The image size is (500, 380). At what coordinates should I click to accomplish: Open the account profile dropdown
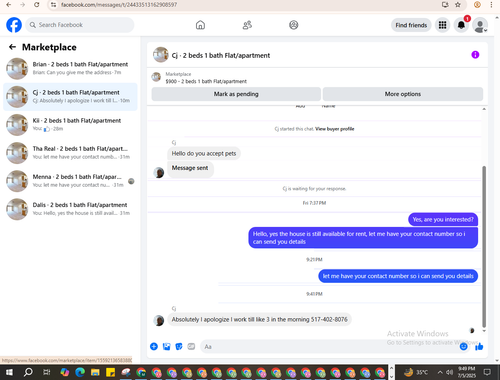[480, 26]
